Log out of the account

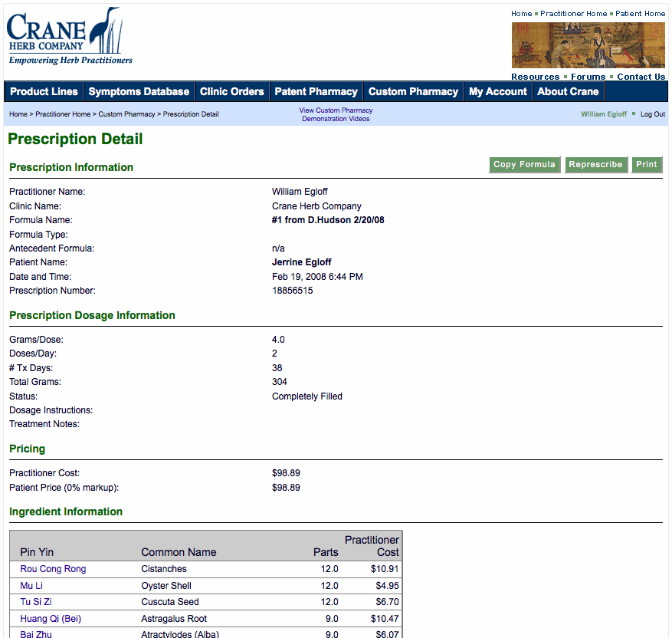click(653, 114)
